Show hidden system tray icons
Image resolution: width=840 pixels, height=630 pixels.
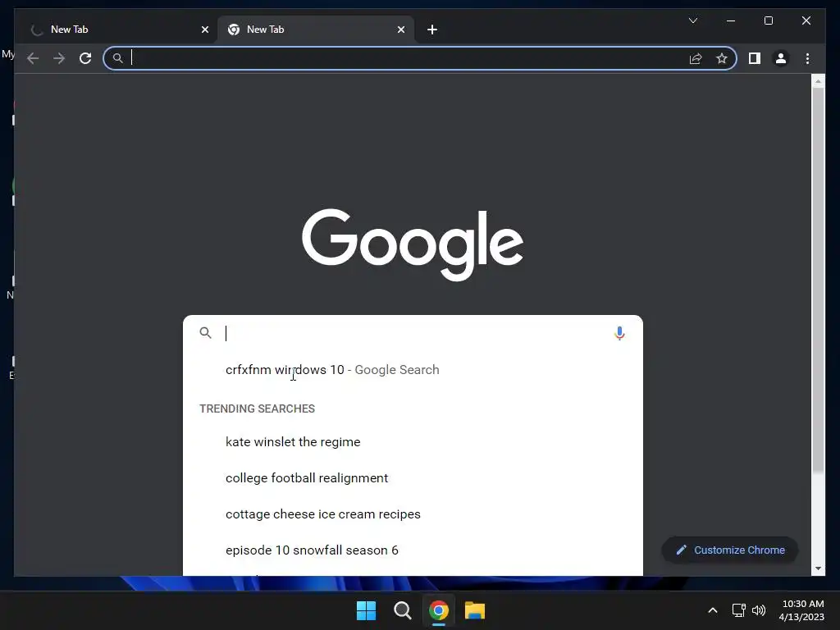pyautogui.click(x=713, y=610)
